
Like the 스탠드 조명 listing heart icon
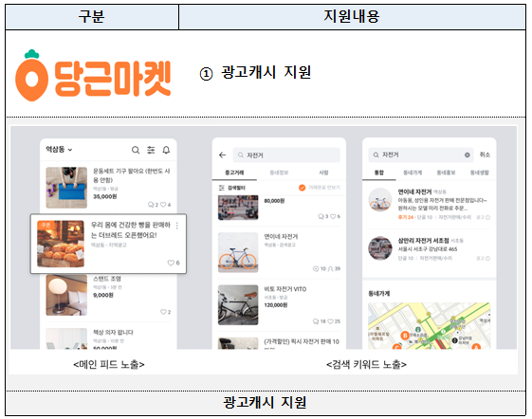click(x=163, y=312)
